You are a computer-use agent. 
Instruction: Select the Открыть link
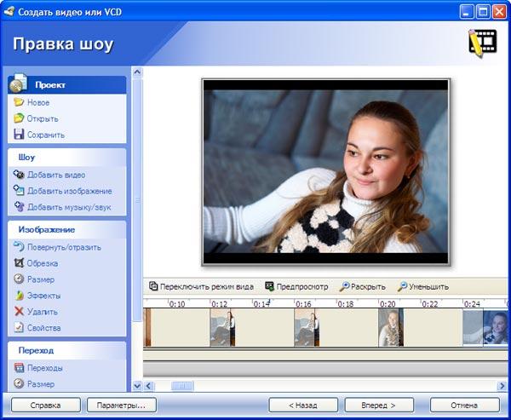point(43,118)
